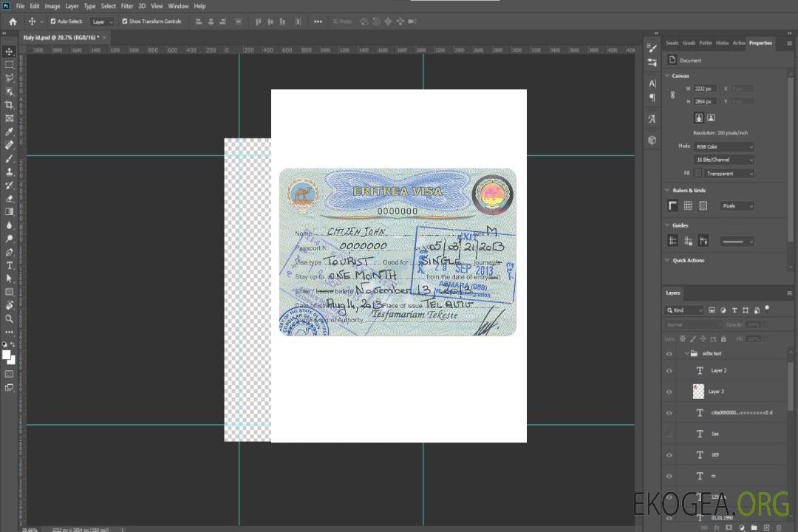Image resolution: width=798 pixels, height=532 pixels.
Task: Open the Paragraph panel icon
Action: pos(652,98)
